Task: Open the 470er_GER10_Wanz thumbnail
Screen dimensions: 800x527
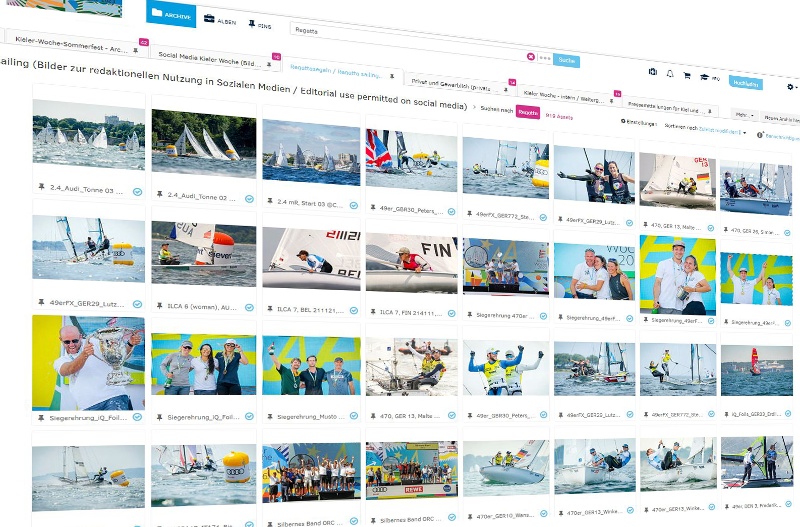Action: tap(506, 467)
